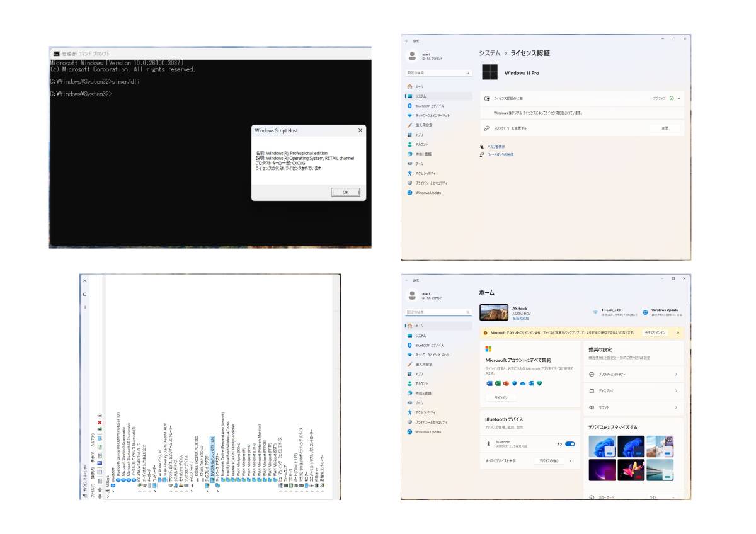Open the TP-Link_340F Wi-Fi status tile
The height and width of the screenshot is (534, 756).
(615, 312)
